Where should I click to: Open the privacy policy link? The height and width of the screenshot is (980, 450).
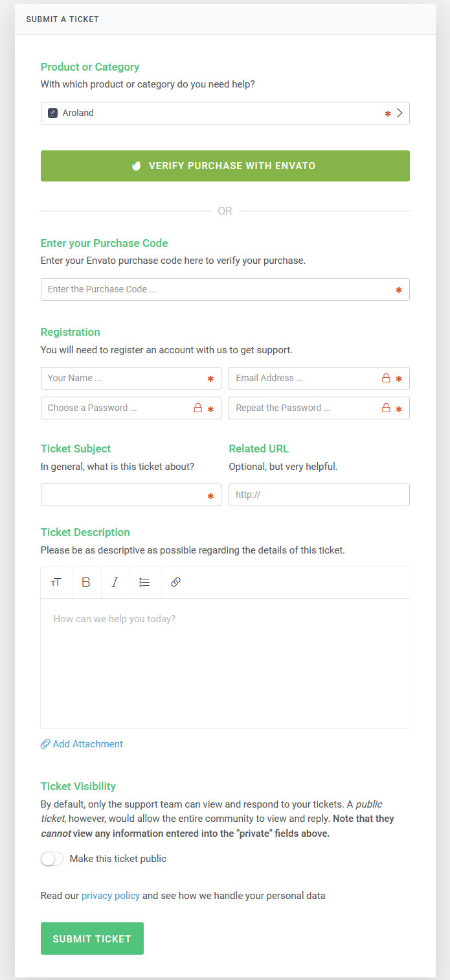tap(111, 896)
